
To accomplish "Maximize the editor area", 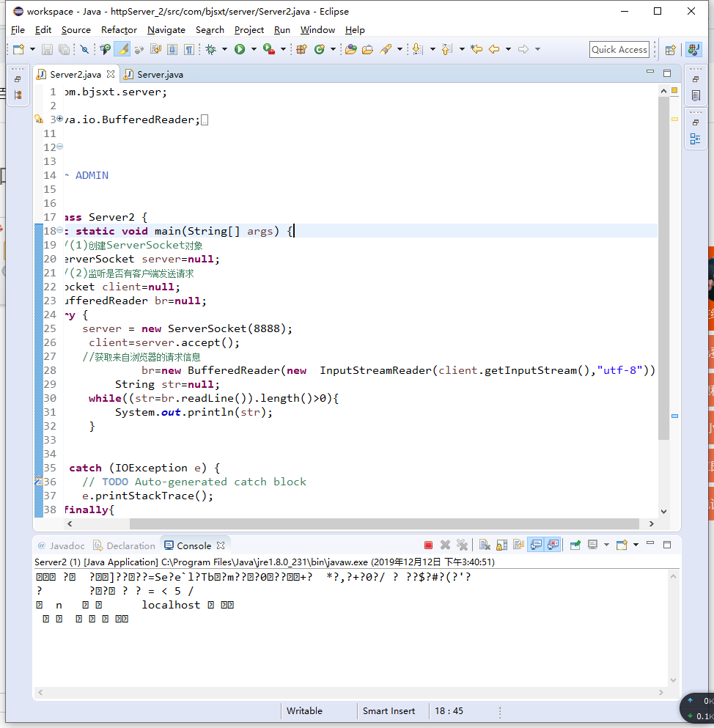I will 667,73.
